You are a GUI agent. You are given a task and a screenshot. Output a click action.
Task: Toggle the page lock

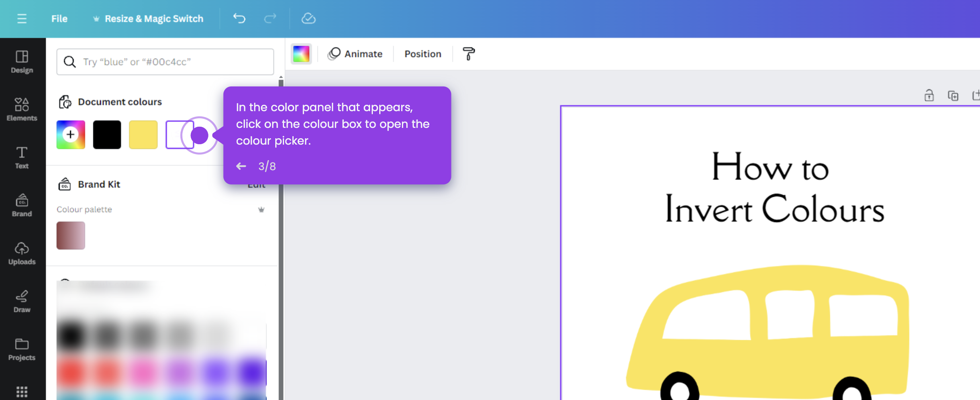(x=929, y=96)
